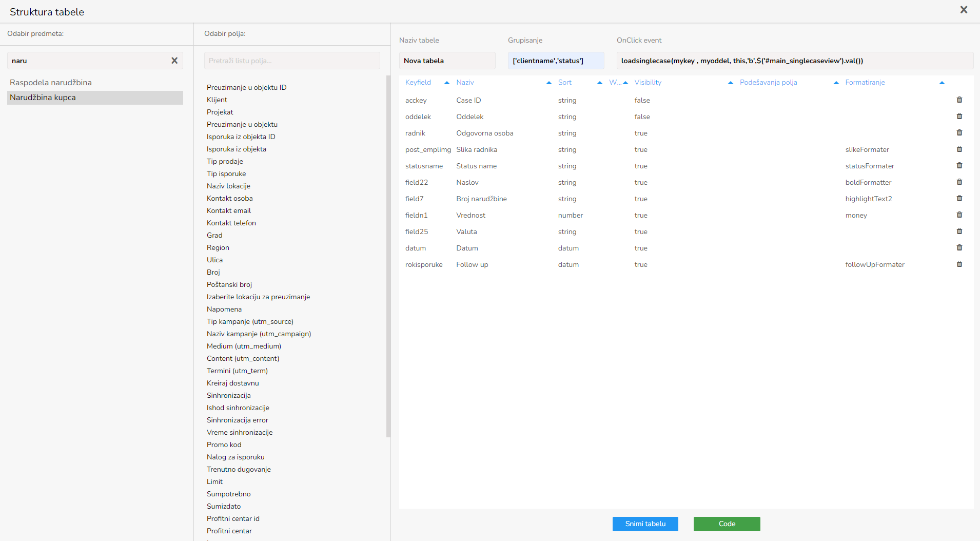Image resolution: width=980 pixels, height=541 pixels.
Task: Delete the acckey Case ID row
Action: [x=959, y=100]
